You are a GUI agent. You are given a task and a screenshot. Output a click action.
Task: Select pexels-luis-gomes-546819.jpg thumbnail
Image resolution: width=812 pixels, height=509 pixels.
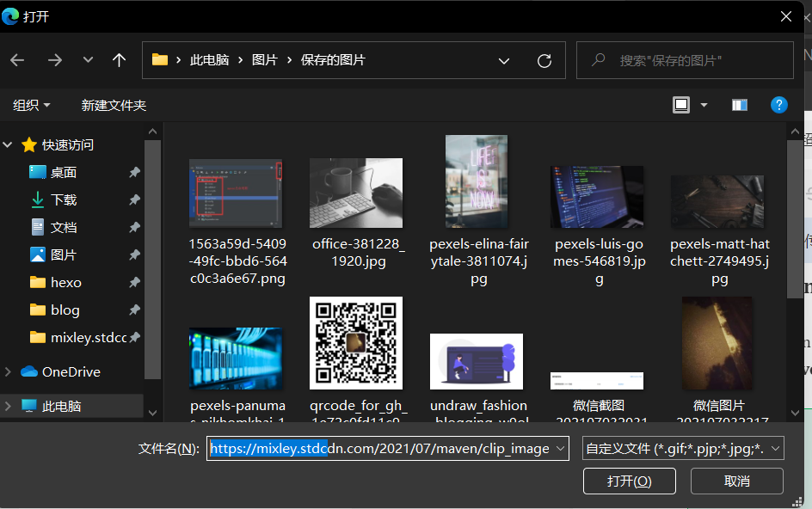tap(597, 197)
